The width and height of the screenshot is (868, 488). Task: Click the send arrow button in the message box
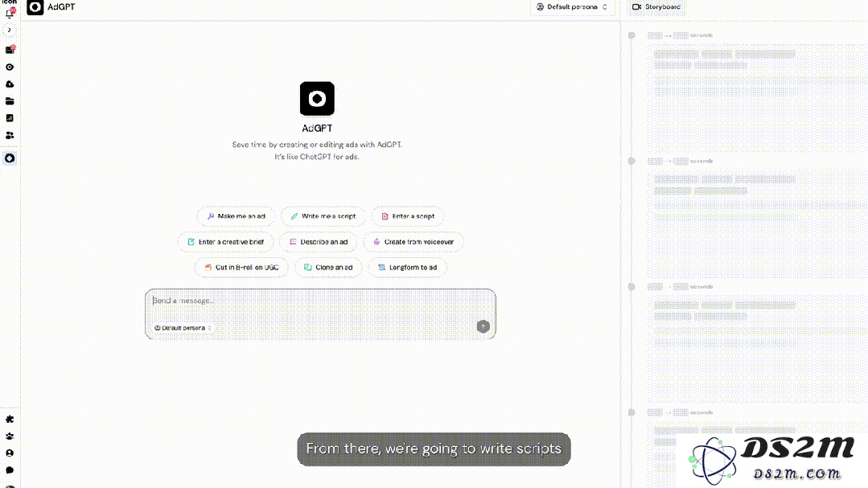click(x=483, y=326)
